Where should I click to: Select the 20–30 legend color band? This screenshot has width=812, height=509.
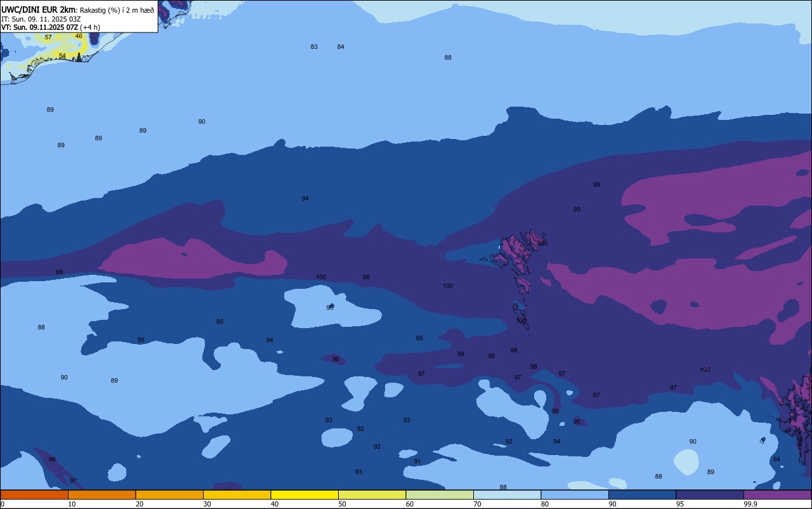tap(169, 494)
